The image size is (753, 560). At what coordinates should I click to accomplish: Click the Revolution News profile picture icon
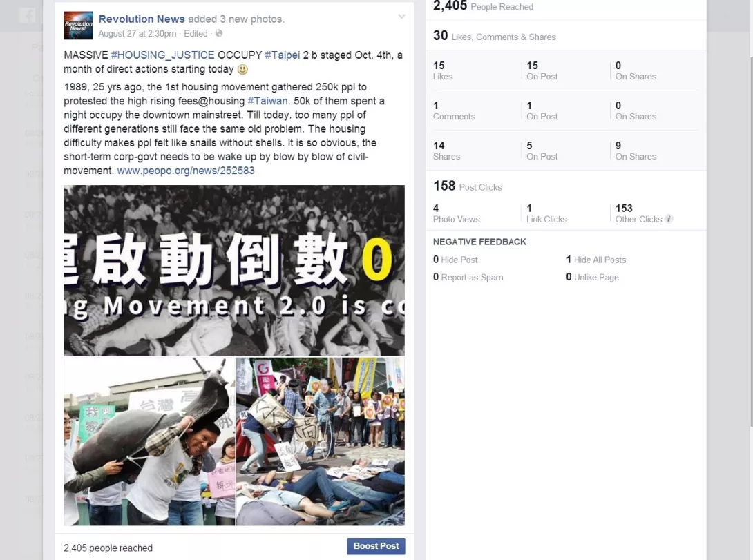pos(78,26)
